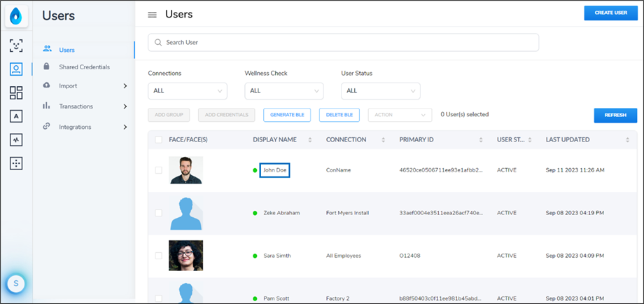This screenshot has height=304, width=644.
Task: Click the Users people icon in menu
Action: click(x=47, y=49)
